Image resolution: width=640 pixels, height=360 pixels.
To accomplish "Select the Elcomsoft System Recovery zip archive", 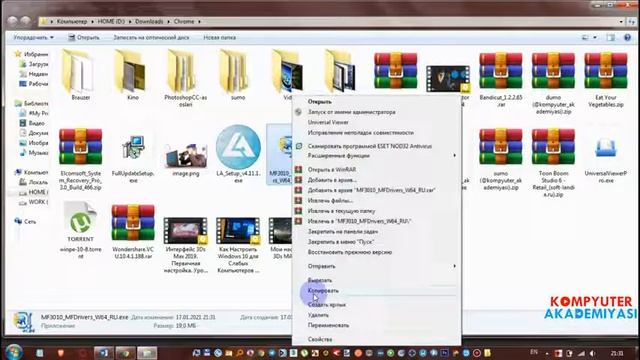I will 80,159.
